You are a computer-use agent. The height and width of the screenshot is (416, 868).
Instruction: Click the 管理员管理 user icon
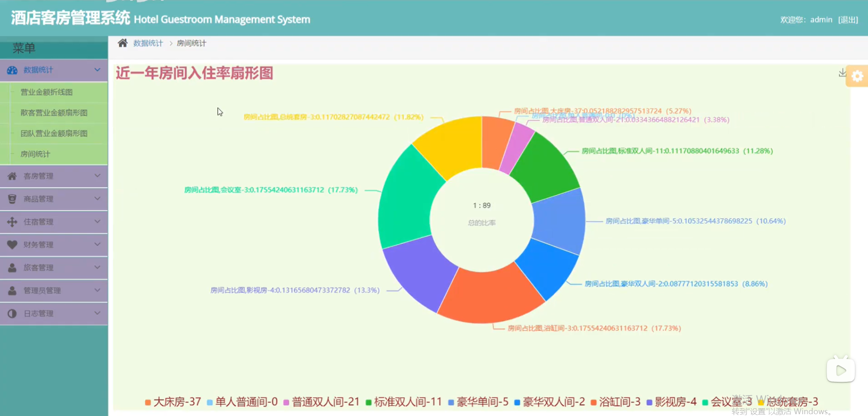point(12,290)
